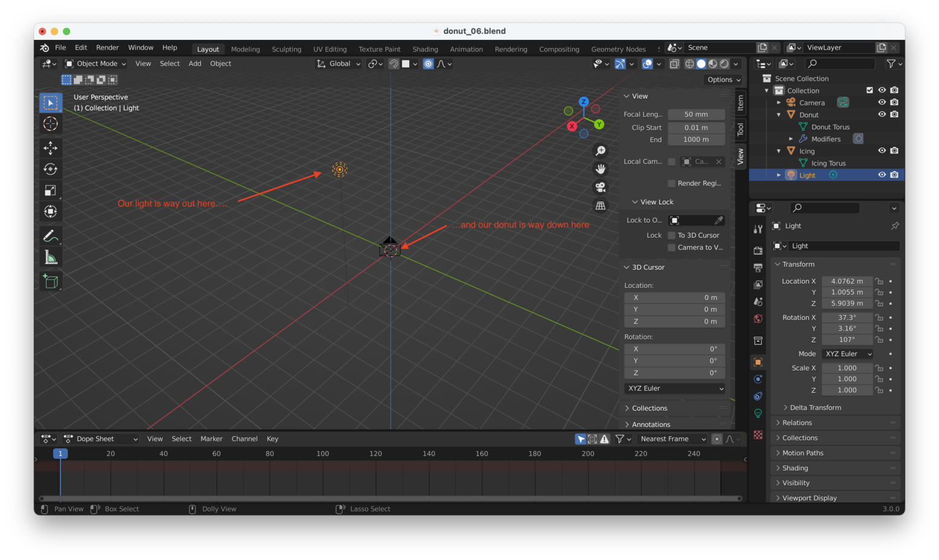939x560 pixels.
Task: Open the Marker menu in Dope Sheet
Action: coord(211,439)
